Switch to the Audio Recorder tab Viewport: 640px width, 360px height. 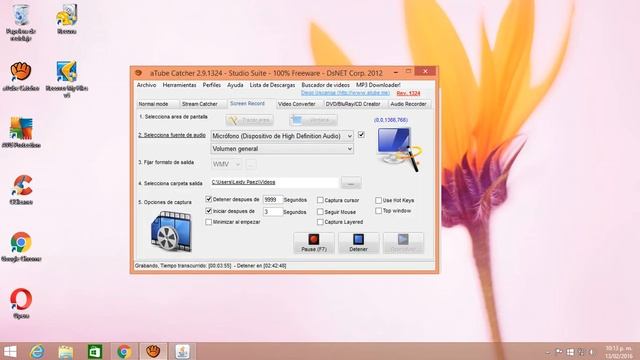(409, 104)
